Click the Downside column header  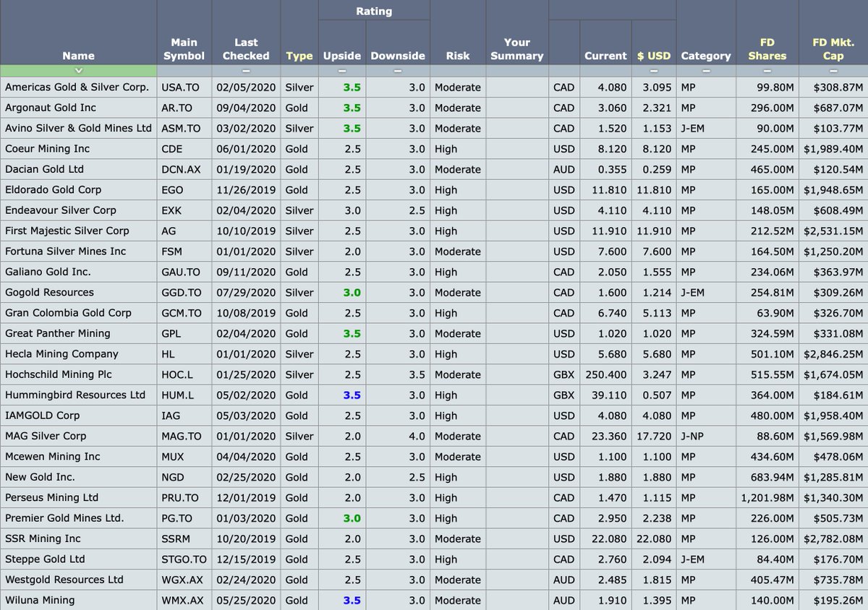[398, 56]
